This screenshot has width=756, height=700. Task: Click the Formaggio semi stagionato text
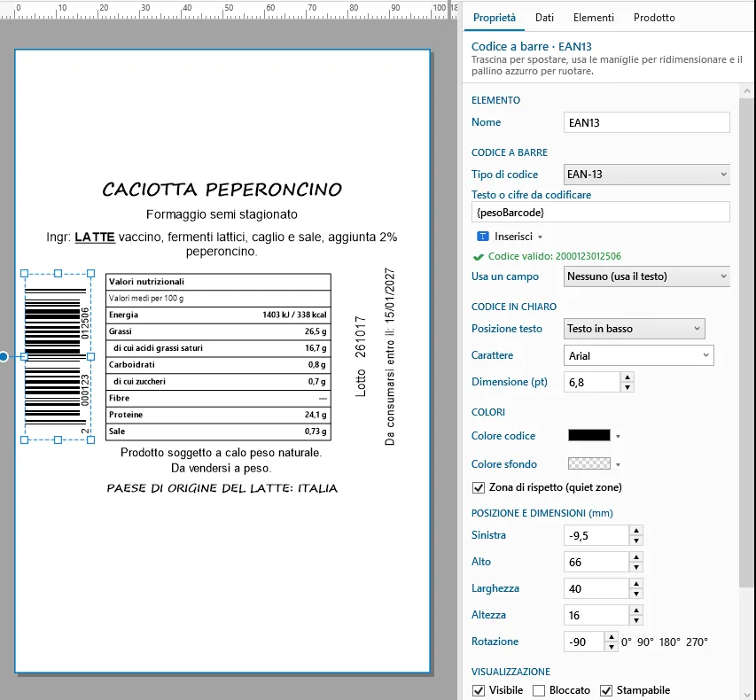[222, 214]
